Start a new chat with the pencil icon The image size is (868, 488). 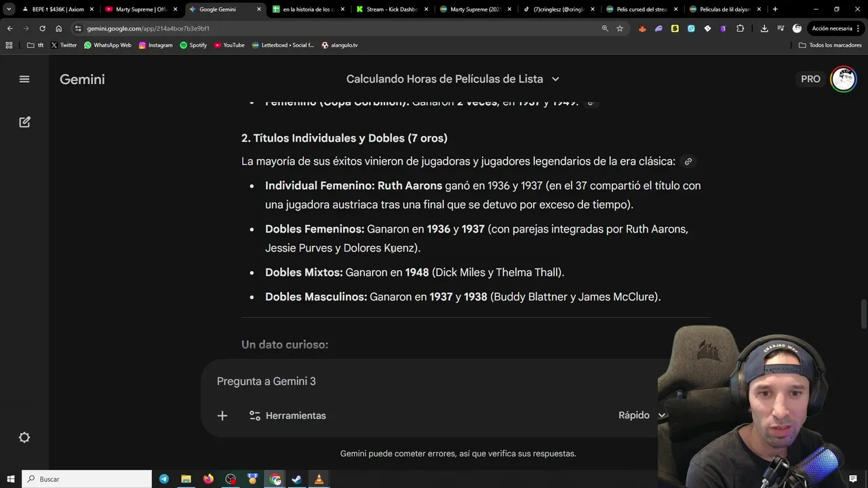coord(24,122)
